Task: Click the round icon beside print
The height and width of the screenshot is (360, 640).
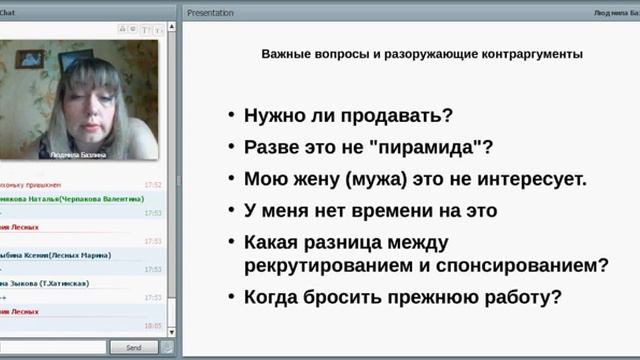Action: coord(133,29)
